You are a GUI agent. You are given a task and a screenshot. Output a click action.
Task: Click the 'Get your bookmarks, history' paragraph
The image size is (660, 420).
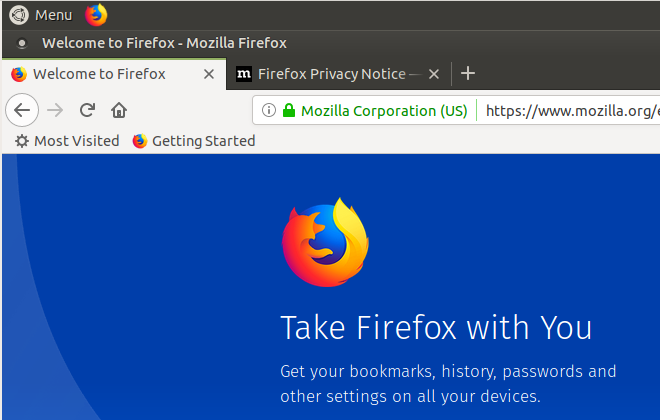[x=448, y=384]
